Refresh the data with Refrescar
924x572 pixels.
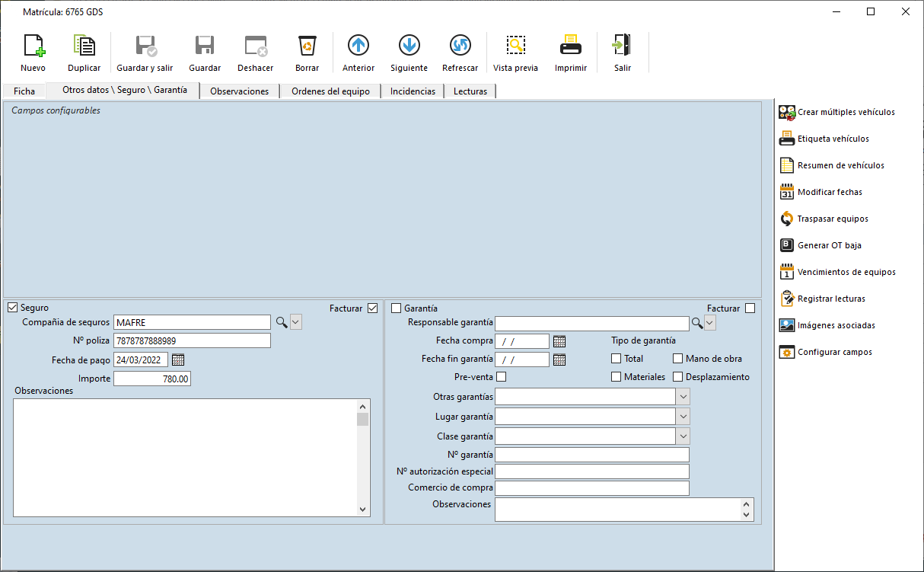click(460, 53)
